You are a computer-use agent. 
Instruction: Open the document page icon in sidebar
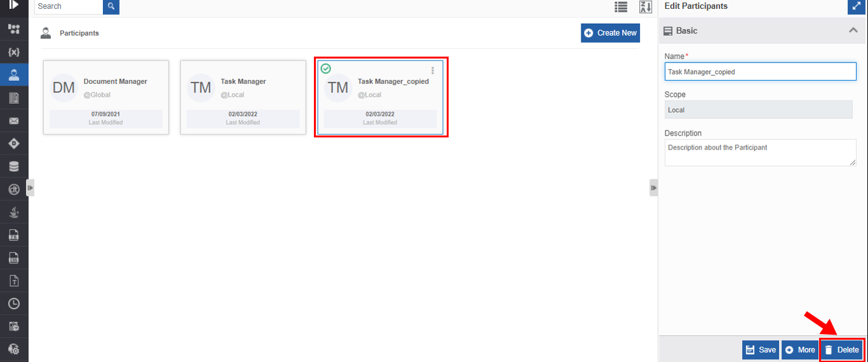(13, 98)
